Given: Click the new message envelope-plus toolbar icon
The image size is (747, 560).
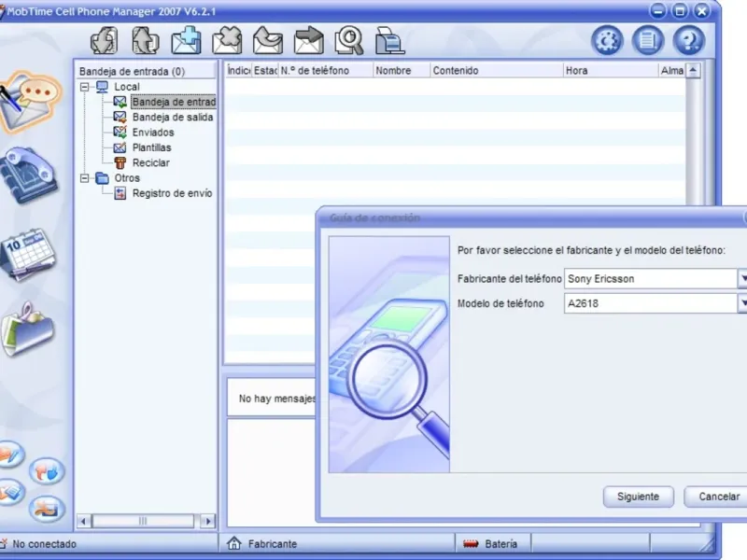Looking at the screenshot, I should [187, 41].
